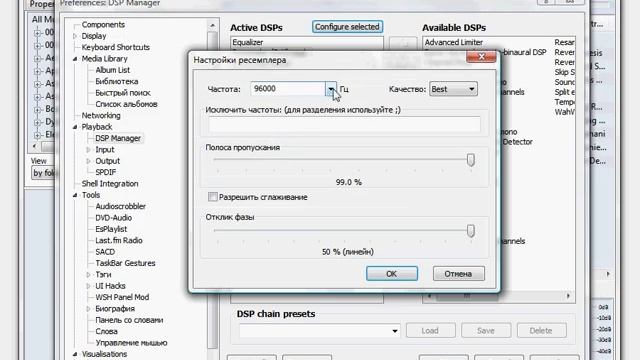Select Shell Integration in preferences tree

click(x=110, y=184)
